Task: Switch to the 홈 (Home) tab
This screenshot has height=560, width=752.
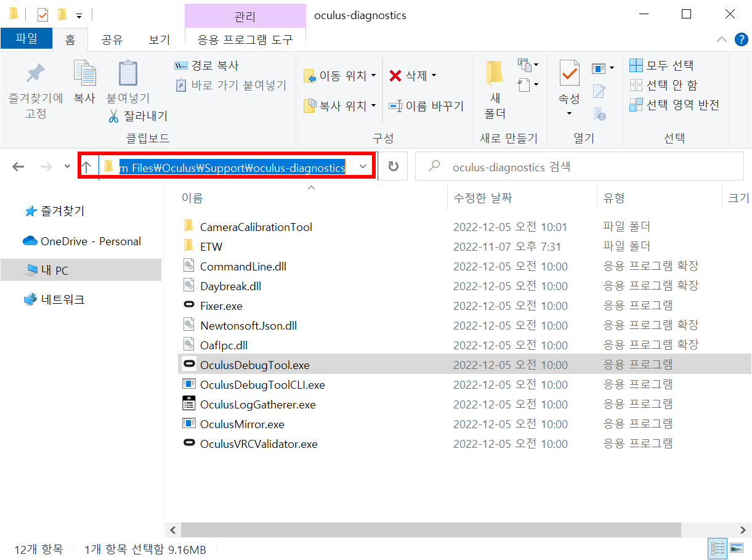Action: [x=70, y=40]
